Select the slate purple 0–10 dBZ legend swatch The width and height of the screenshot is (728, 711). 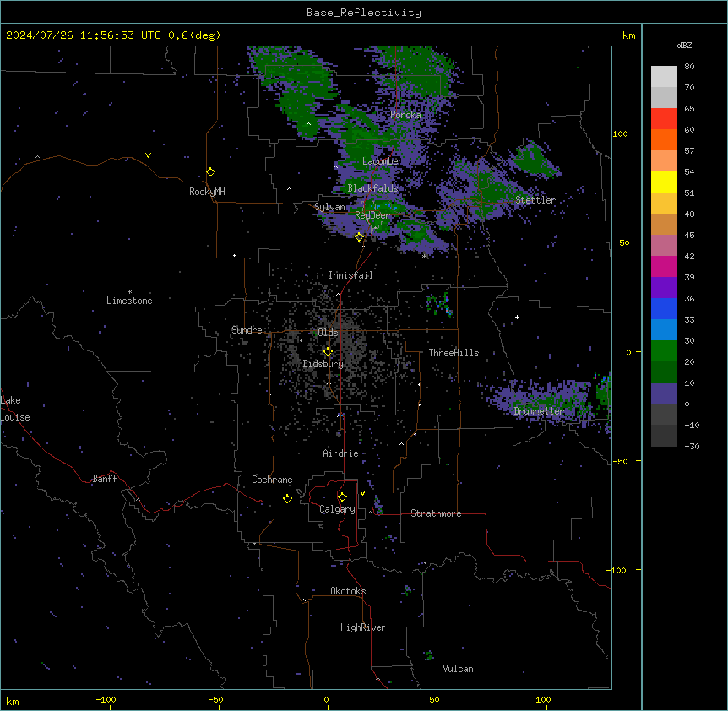coord(664,393)
